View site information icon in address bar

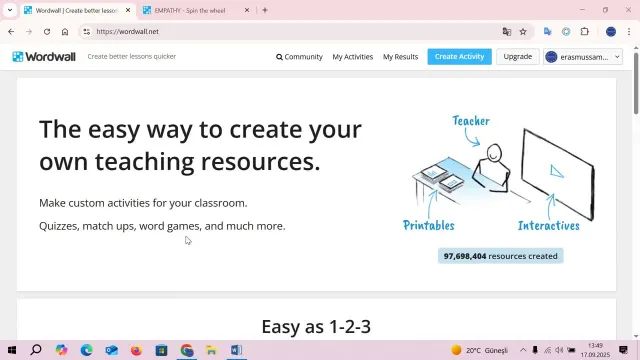pyautogui.click(x=87, y=31)
